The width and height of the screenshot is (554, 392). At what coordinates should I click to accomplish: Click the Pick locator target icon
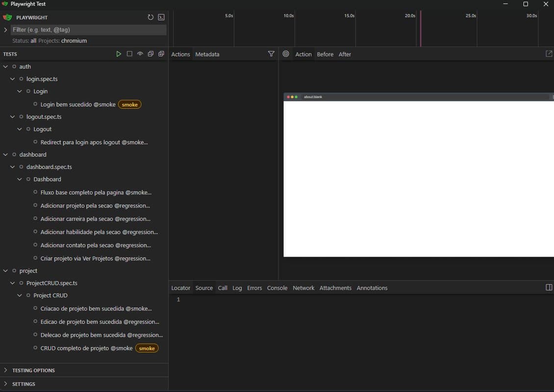[x=286, y=54]
